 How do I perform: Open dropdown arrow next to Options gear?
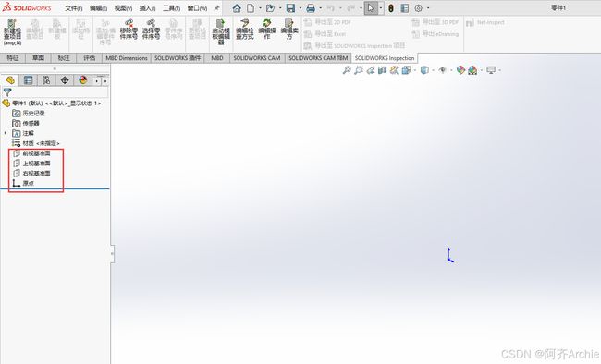point(428,8)
